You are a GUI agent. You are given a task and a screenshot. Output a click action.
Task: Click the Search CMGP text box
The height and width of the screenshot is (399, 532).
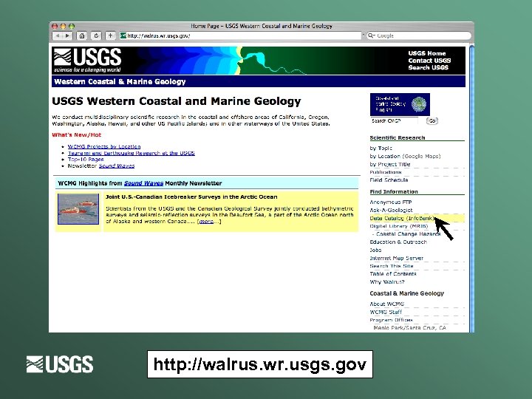(x=394, y=120)
